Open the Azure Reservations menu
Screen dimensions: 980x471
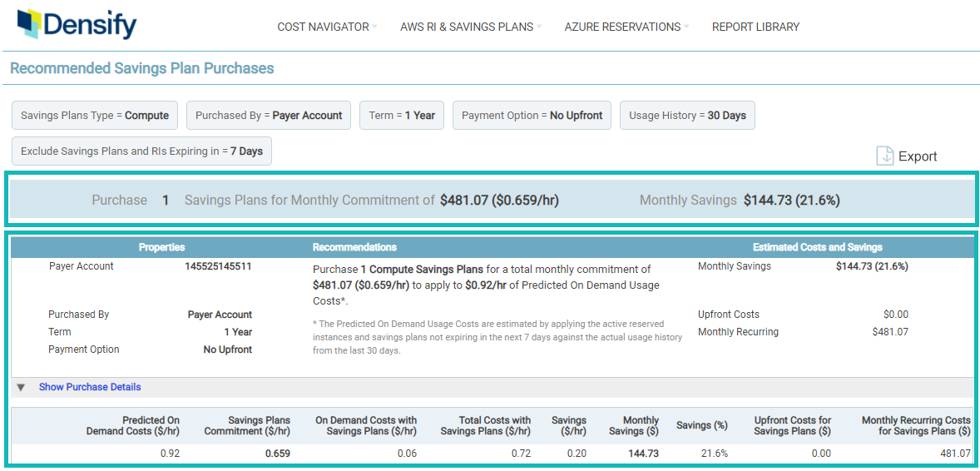(x=622, y=27)
